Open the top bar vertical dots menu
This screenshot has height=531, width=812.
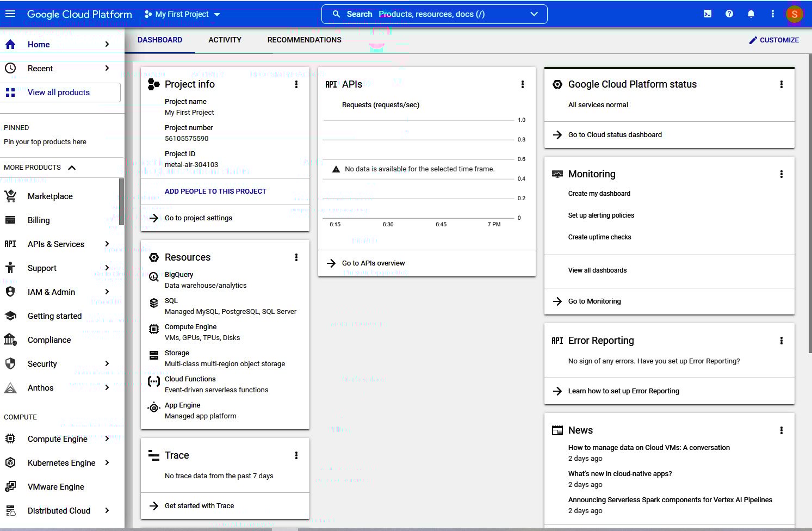click(773, 14)
